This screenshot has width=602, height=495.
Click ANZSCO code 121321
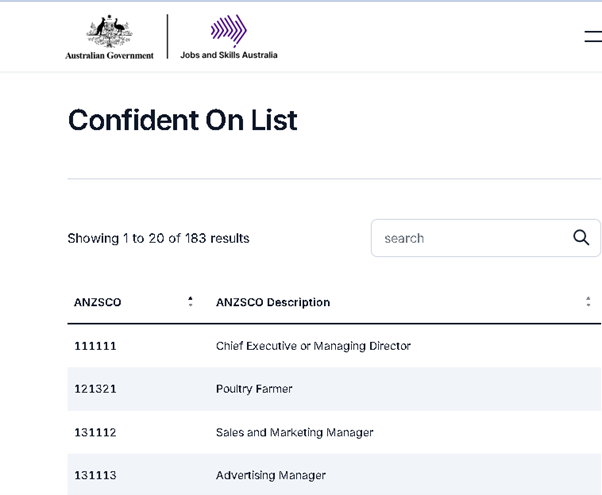[x=95, y=389]
